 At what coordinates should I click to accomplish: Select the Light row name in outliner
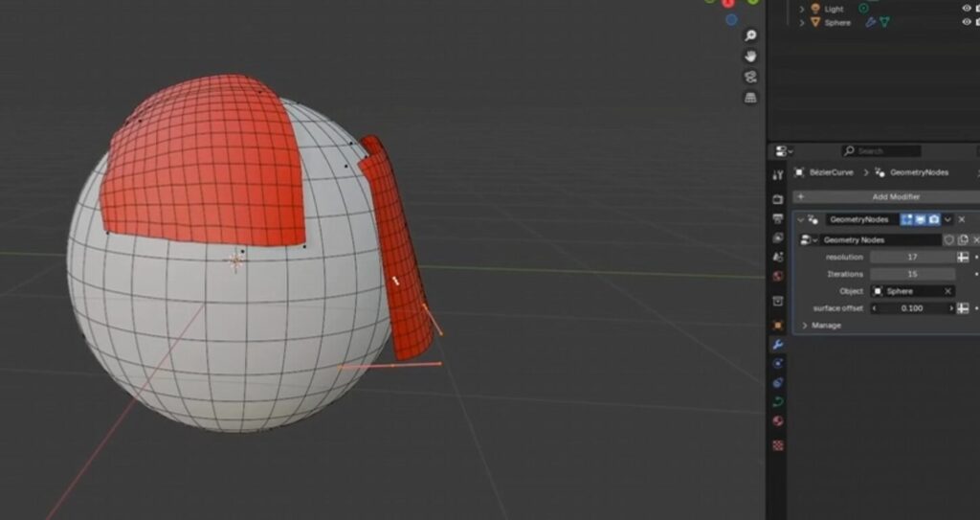[x=834, y=9]
